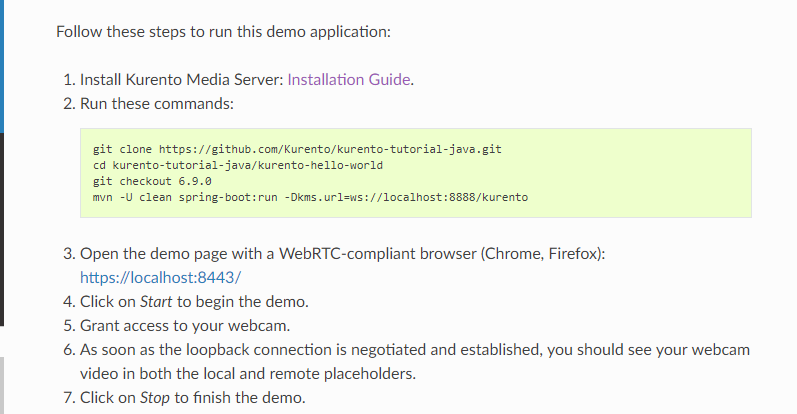Screen dimensions: 797x414
Task: Click the 'git checkout 6.9.0' line
Action: (152, 181)
